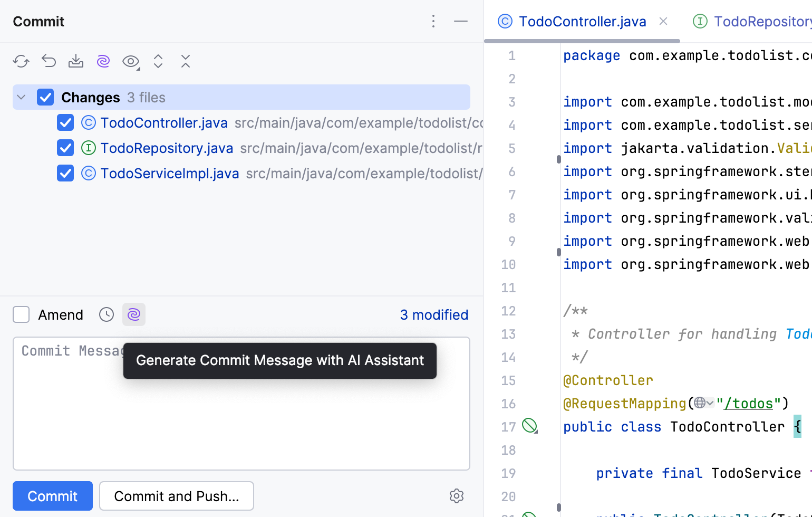Click the Commit and Push button
Screen dimensions: 812x517
(176, 496)
